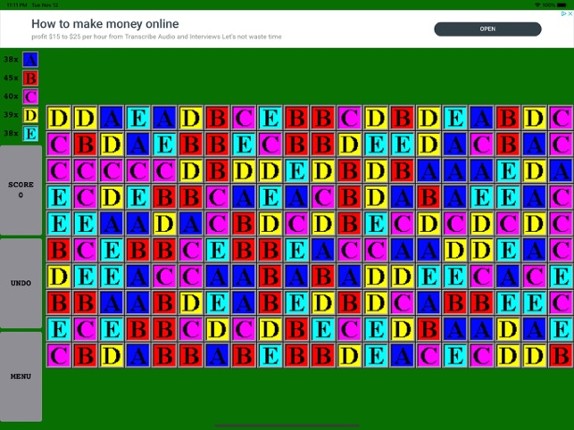Viewport: 574px width, 430px height.
Task: Tap the cyan E tile ninth in the bottom row
Action: point(270,355)
